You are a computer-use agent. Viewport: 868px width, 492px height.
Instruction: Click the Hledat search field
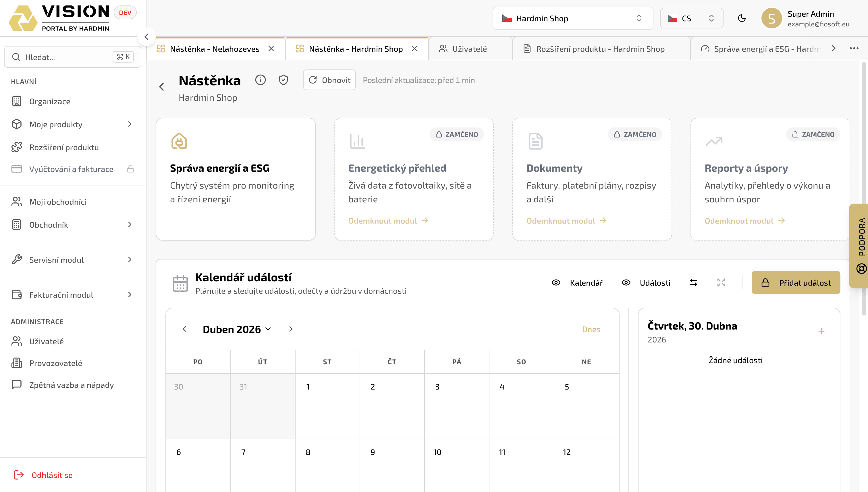tap(73, 57)
